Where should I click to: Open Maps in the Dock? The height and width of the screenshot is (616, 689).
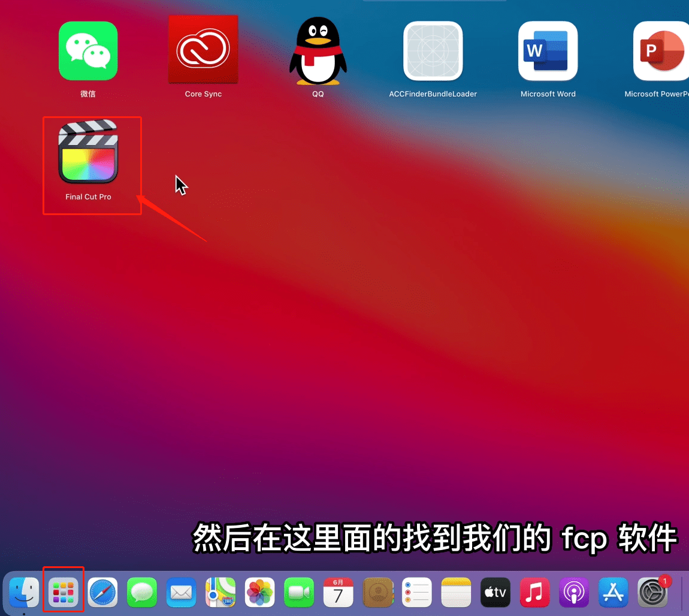point(220,592)
